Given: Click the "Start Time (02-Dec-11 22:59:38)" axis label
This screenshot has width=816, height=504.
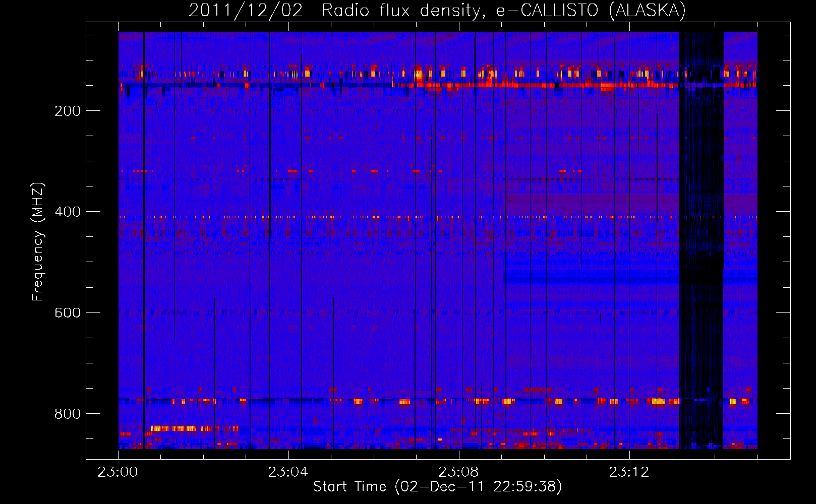Looking at the screenshot, I should pyautogui.click(x=437, y=487).
